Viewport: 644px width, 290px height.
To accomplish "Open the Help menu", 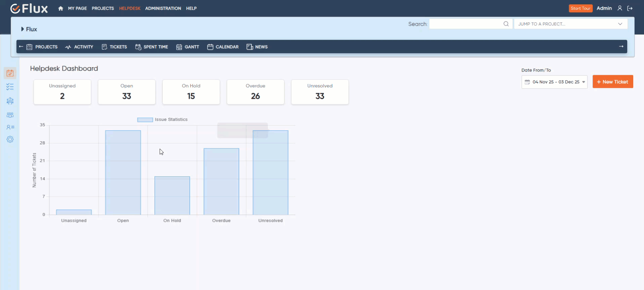I will (191, 8).
